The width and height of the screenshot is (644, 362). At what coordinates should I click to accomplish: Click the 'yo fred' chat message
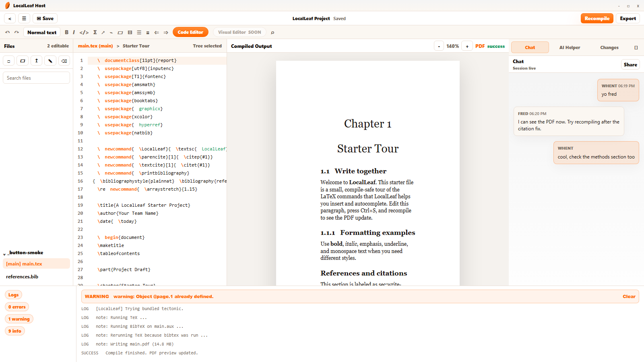(618, 90)
